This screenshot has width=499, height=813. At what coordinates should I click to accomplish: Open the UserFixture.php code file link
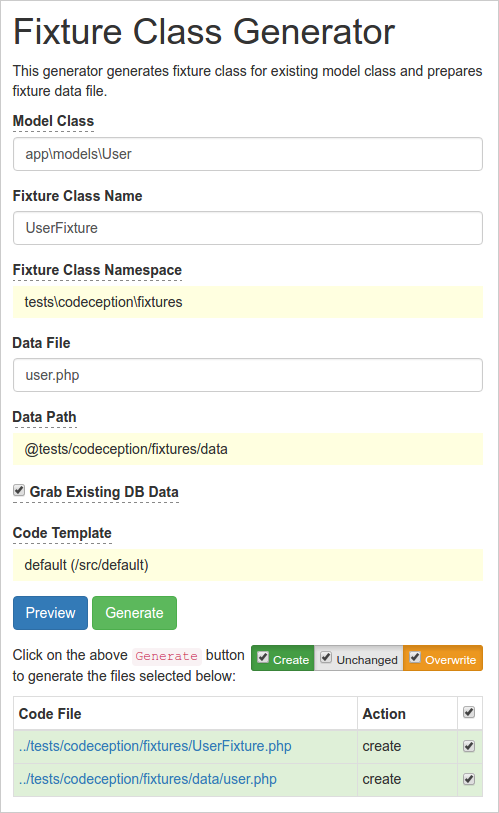(x=155, y=746)
